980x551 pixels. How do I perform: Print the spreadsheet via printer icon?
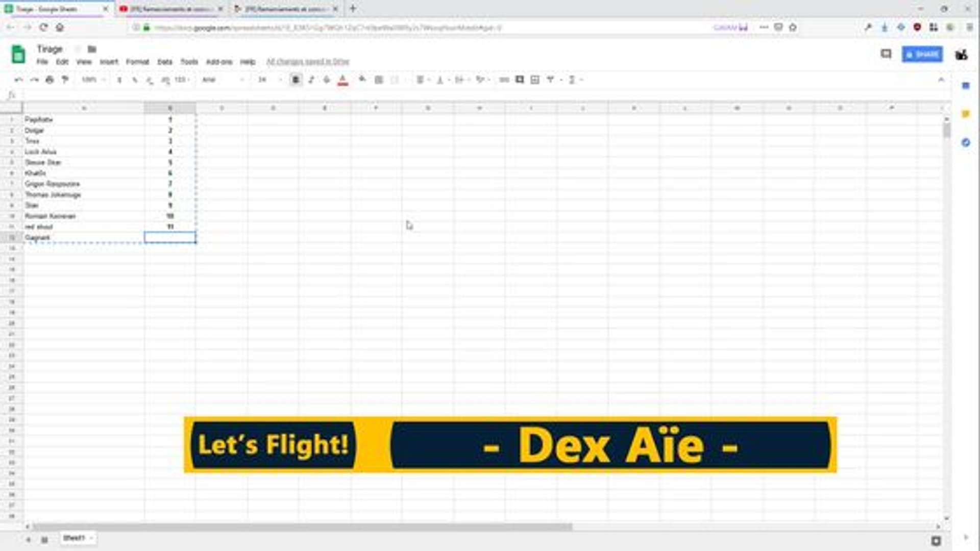(x=50, y=80)
